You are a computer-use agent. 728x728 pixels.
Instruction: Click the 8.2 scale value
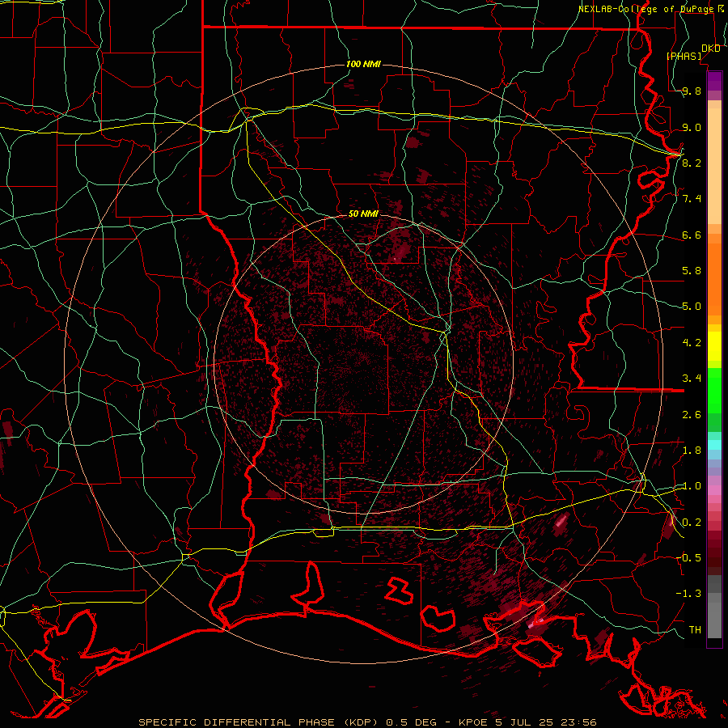tap(692, 163)
